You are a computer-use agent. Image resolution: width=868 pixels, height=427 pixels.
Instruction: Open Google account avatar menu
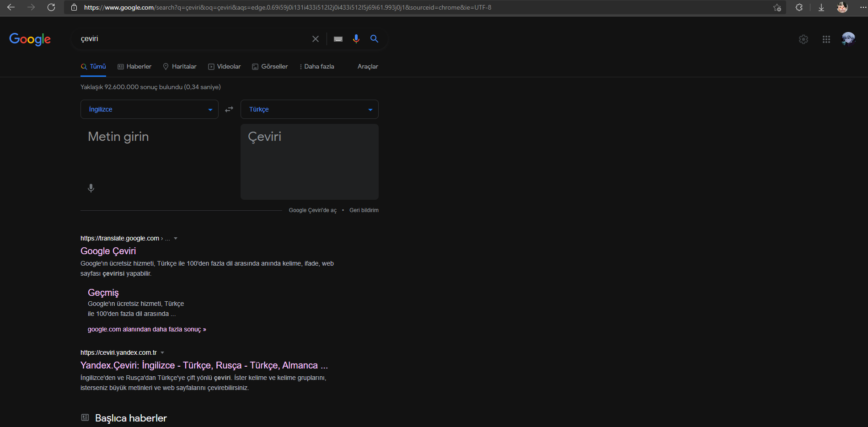coord(849,39)
